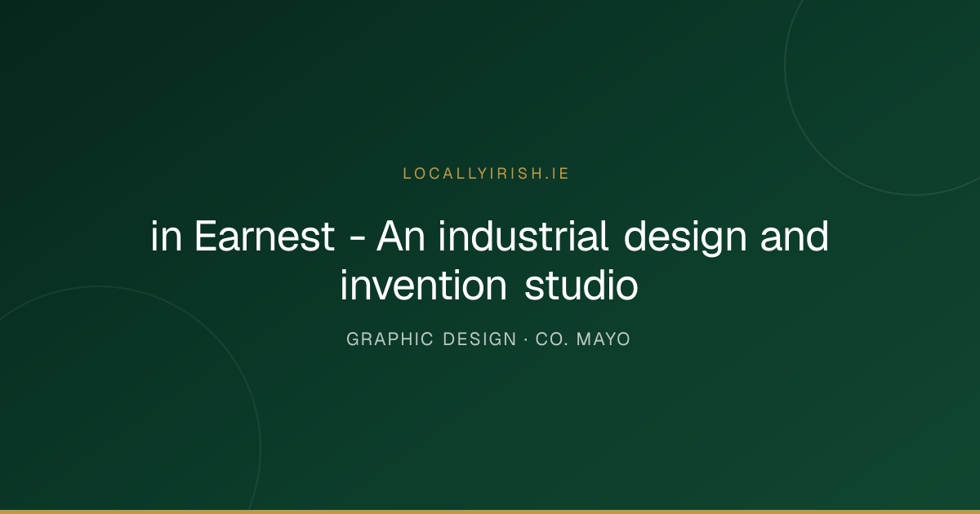Image resolution: width=980 pixels, height=514 pixels.
Task: Click the LOCALLYIRISH.IE site label
Action: pyautogui.click(x=486, y=174)
